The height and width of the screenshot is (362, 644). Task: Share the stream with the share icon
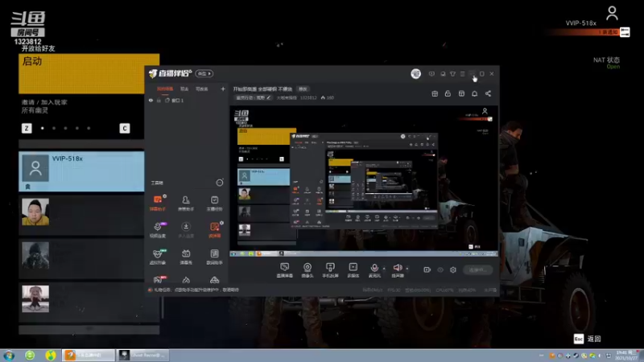tap(488, 93)
